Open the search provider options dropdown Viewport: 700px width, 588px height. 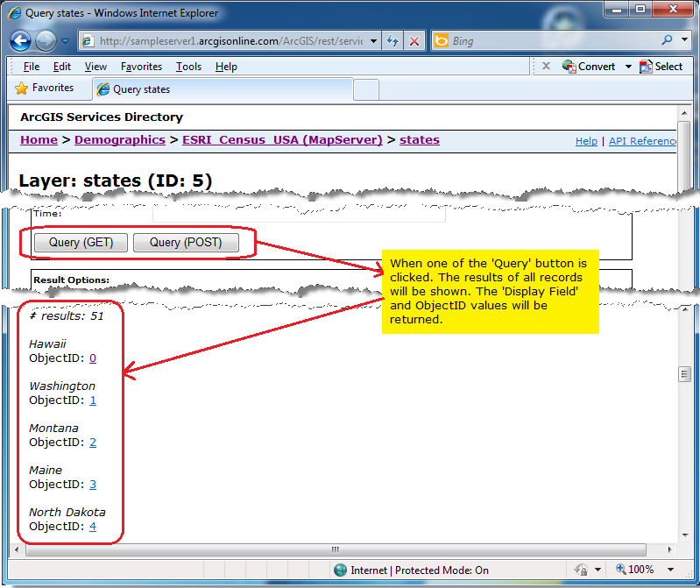684,39
